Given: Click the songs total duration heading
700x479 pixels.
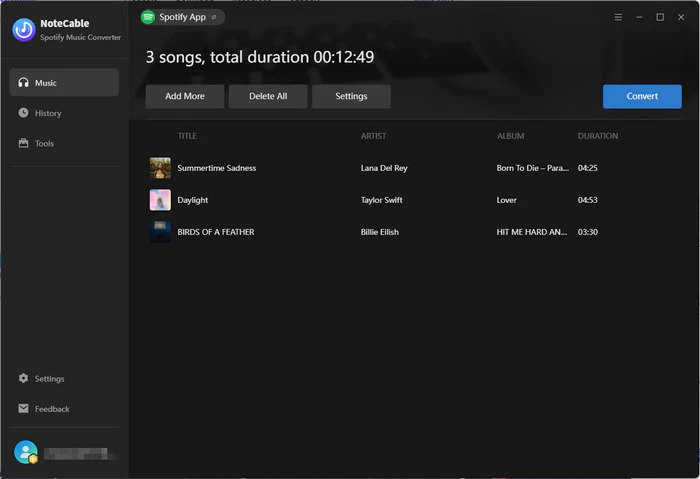Looking at the screenshot, I should pos(260,57).
